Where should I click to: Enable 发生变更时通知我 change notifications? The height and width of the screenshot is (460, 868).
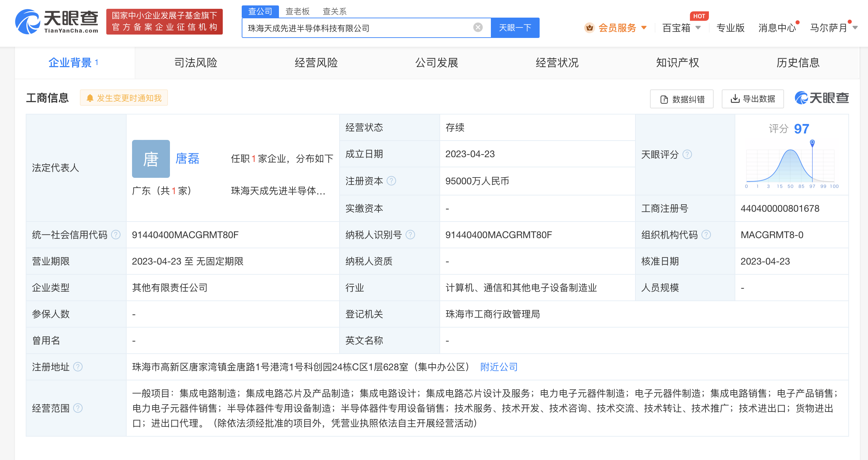coord(124,98)
